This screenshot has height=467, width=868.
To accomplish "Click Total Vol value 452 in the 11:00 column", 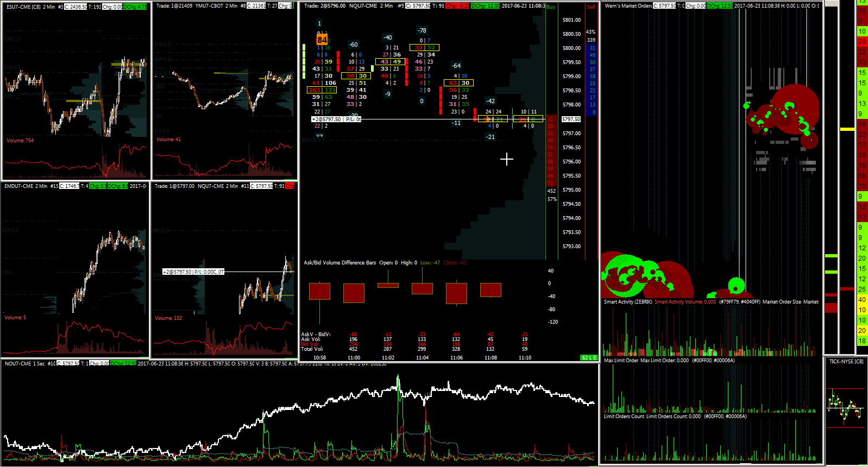I will point(353,349).
